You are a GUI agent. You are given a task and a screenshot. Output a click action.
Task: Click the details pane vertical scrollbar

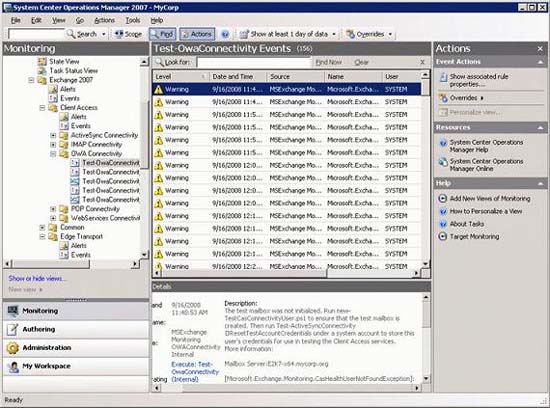(426, 337)
